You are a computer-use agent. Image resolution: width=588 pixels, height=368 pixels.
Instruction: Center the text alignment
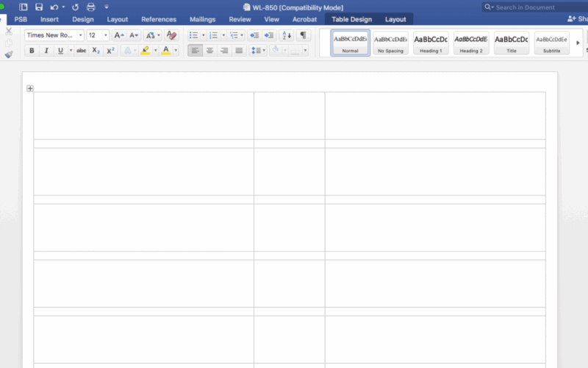(x=209, y=50)
